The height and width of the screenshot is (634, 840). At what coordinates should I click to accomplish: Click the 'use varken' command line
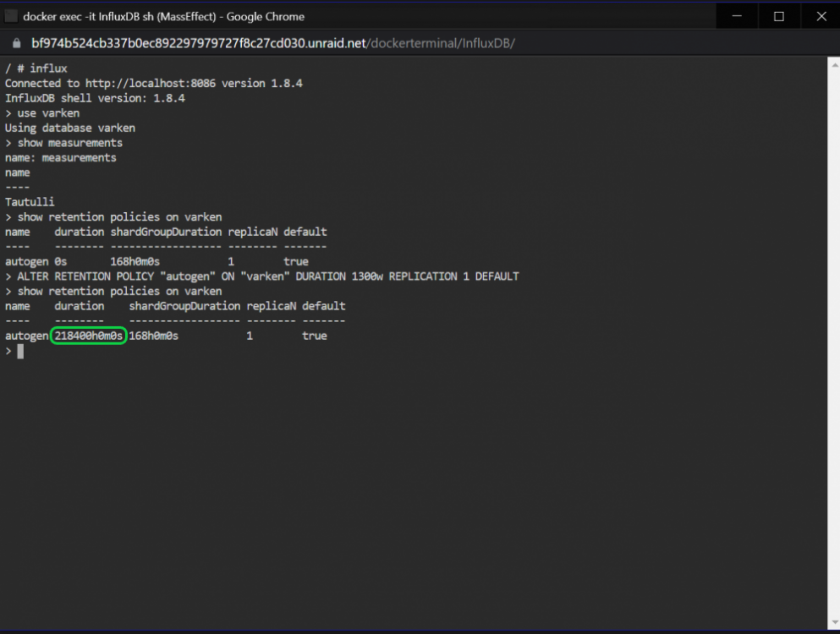(x=42, y=113)
